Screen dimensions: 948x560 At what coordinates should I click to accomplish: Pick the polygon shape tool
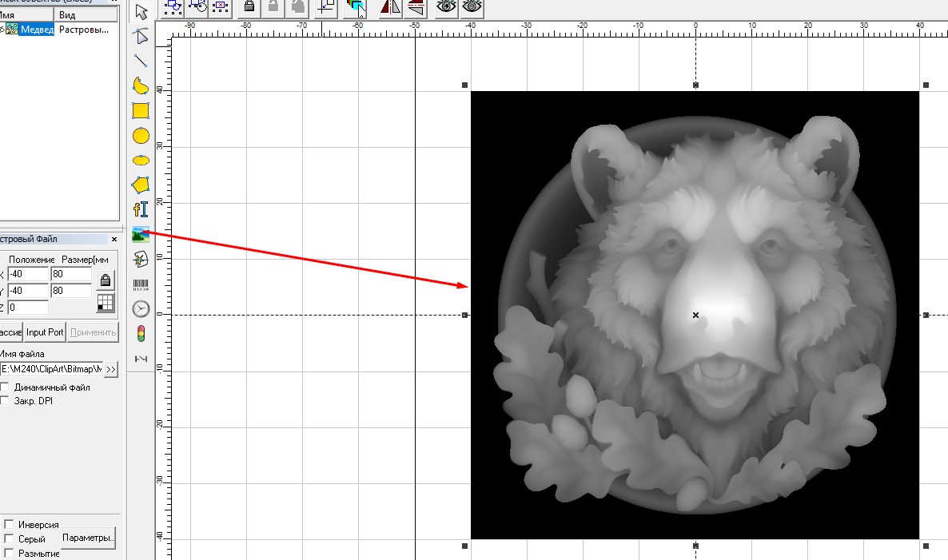click(x=141, y=185)
